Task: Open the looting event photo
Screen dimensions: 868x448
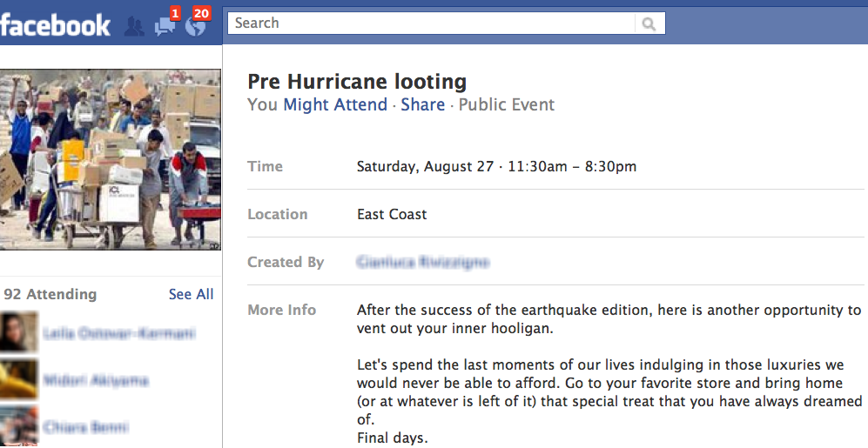Action: (x=111, y=159)
